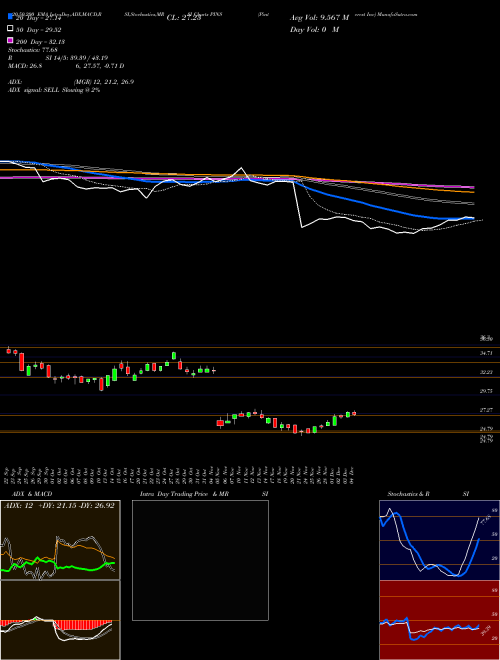Click the 'Stochastics: 77.68' readout
500x660 pixels.
click(x=33, y=50)
